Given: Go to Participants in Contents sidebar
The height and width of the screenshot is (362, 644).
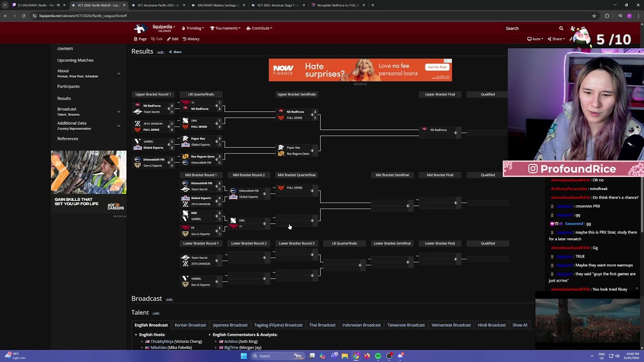Looking at the screenshot, I should coord(68,86).
